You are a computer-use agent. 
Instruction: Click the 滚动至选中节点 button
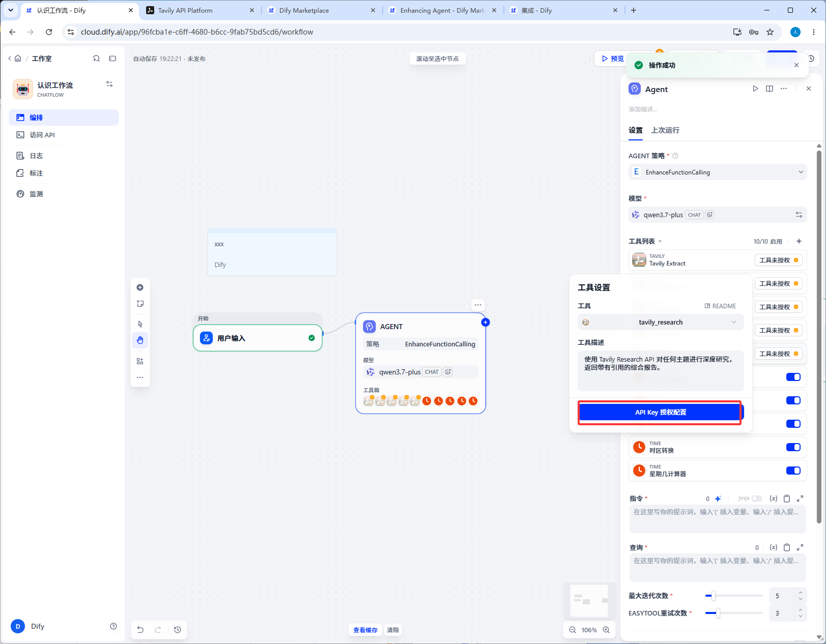(437, 58)
